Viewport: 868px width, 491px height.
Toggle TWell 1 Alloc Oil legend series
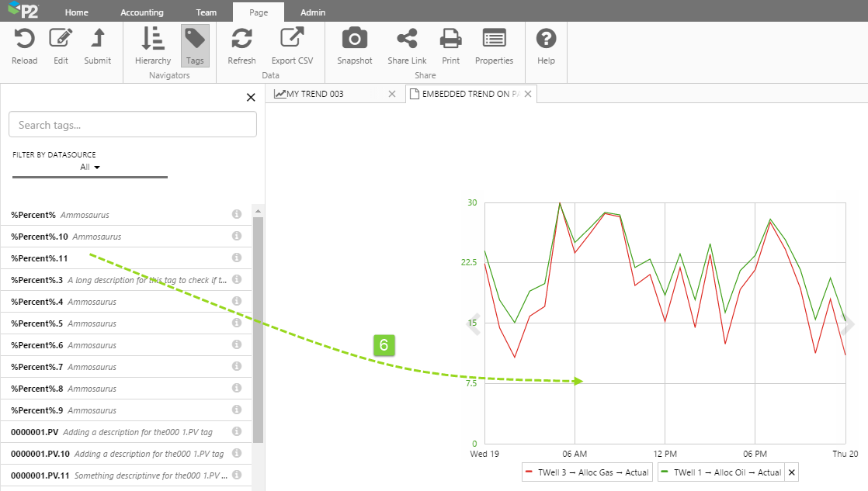(x=720, y=472)
